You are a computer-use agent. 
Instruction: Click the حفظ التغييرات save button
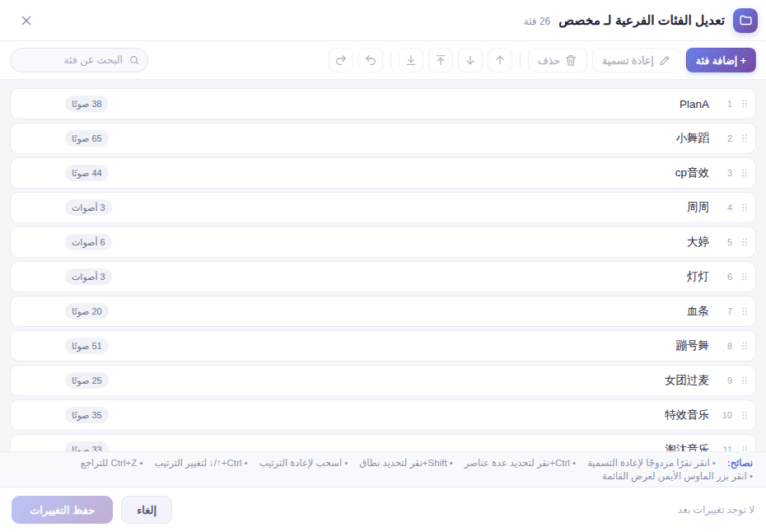click(62, 510)
